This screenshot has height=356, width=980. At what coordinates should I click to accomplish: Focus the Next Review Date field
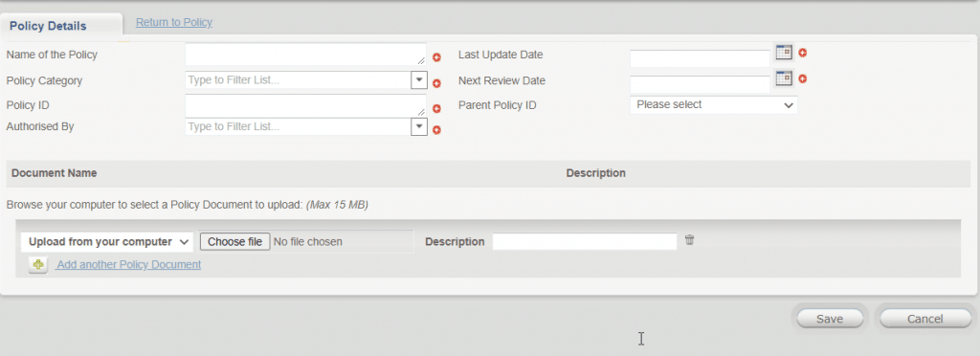(x=700, y=84)
